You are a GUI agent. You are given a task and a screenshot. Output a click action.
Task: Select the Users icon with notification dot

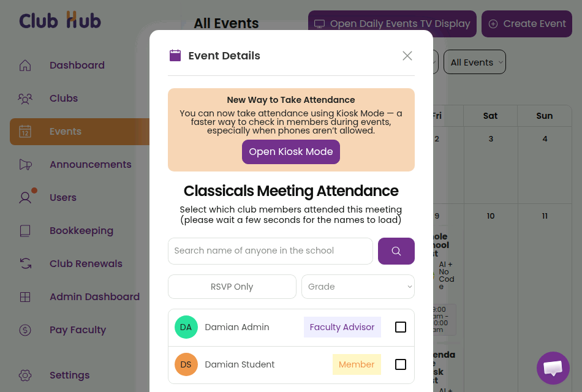pyautogui.click(x=25, y=197)
